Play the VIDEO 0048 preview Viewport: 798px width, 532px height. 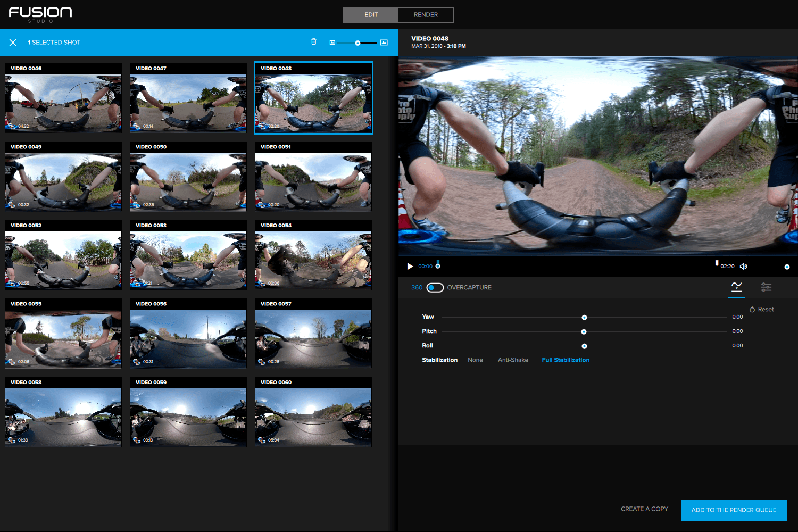click(x=410, y=267)
